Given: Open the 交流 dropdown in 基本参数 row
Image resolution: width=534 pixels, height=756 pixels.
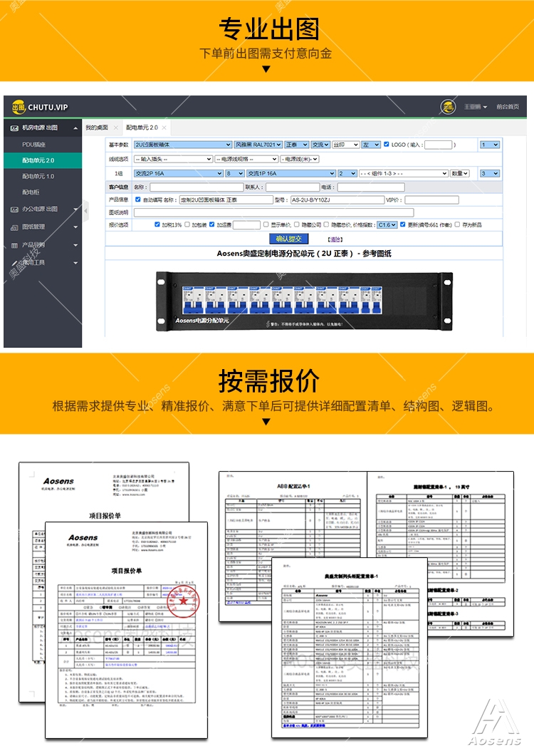Looking at the screenshot, I should tap(320, 145).
